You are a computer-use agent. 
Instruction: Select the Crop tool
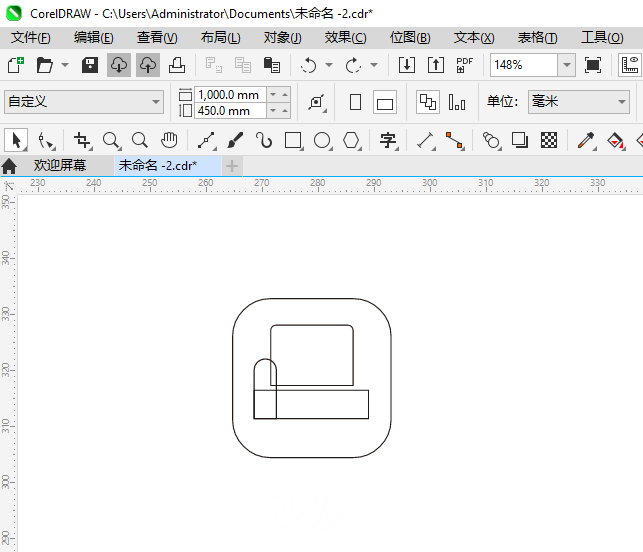(82, 140)
